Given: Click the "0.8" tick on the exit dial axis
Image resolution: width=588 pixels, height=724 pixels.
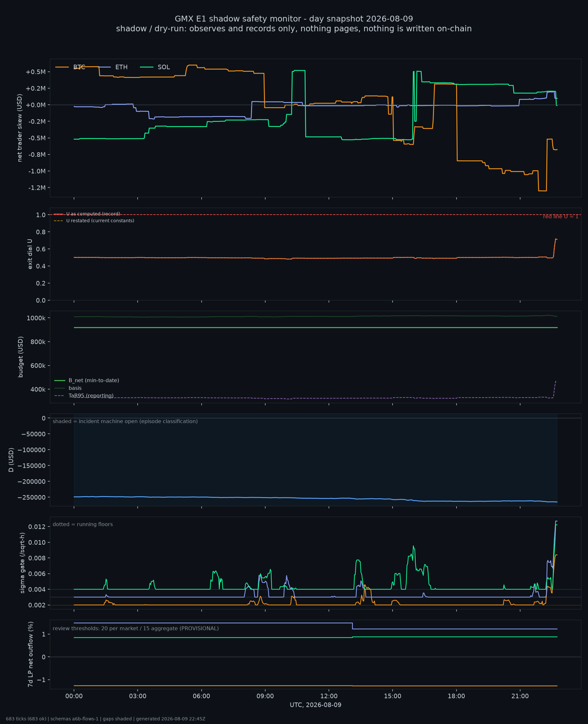Looking at the screenshot, I should pyautogui.click(x=41, y=232).
